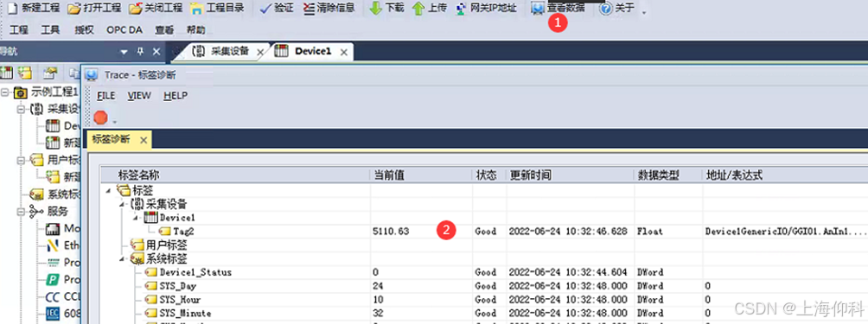This screenshot has width=868, height=324.
Task: Open the 工具 menu
Action: point(50,30)
